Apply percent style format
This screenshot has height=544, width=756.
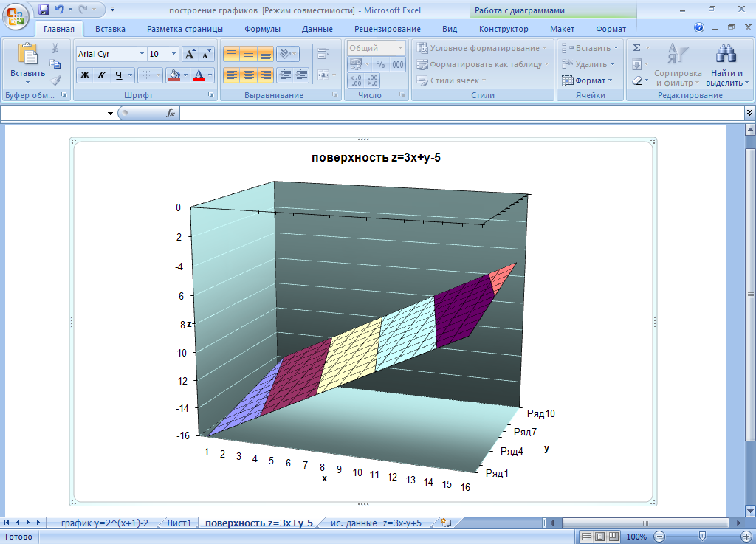click(380, 64)
